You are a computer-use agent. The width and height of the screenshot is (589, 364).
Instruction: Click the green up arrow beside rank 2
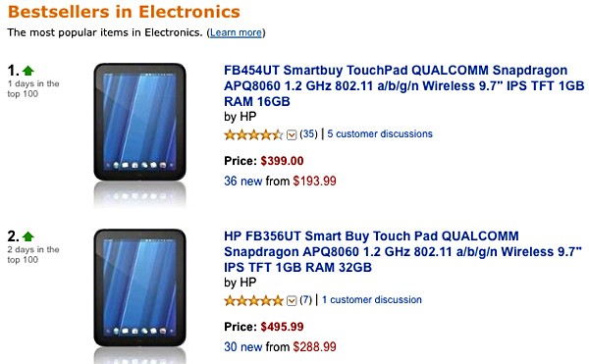tap(28, 236)
